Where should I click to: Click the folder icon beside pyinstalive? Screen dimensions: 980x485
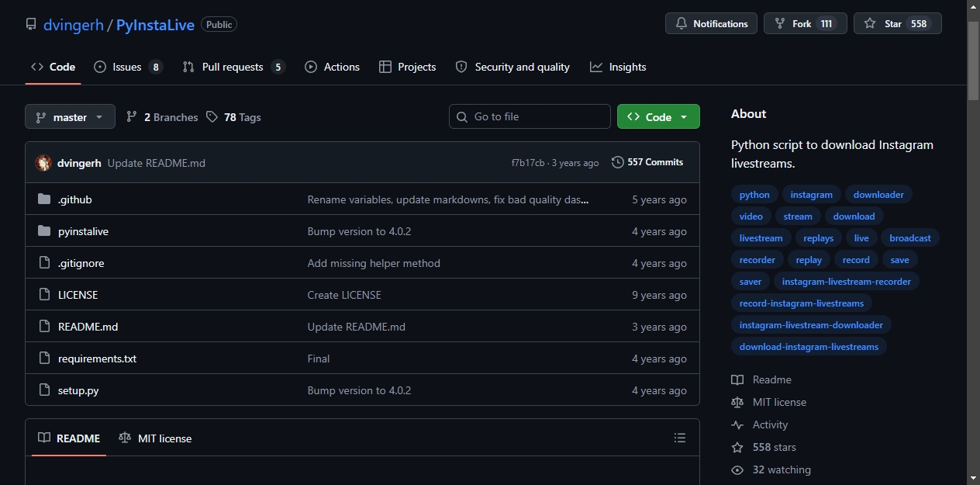click(x=44, y=231)
